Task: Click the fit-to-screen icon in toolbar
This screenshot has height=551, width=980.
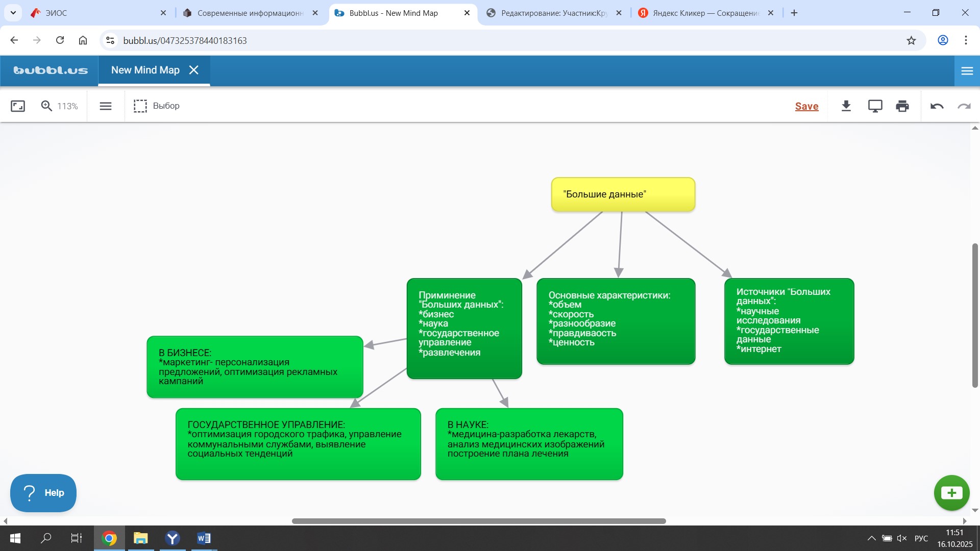Action: pyautogui.click(x=18, y=106)
